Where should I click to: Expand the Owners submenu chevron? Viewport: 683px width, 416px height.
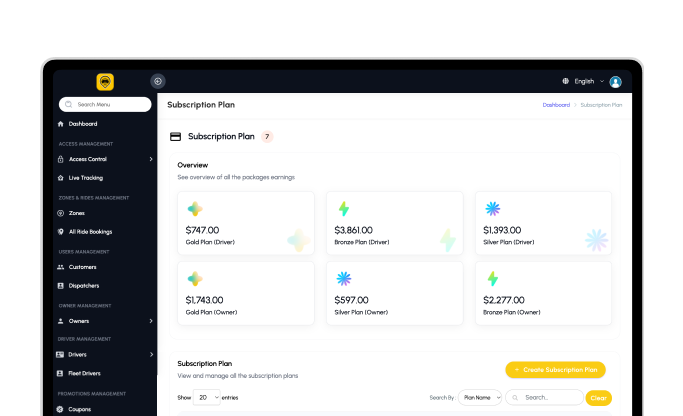pos(151,321)
